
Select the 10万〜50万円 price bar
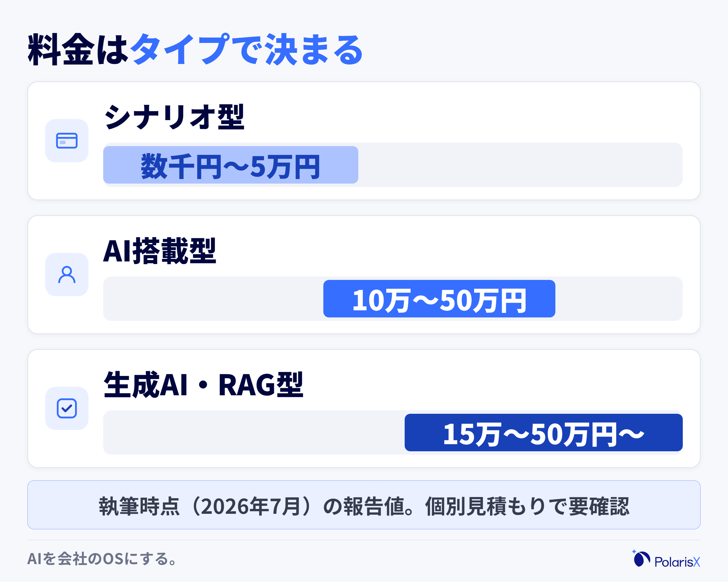tap(439, 299)
